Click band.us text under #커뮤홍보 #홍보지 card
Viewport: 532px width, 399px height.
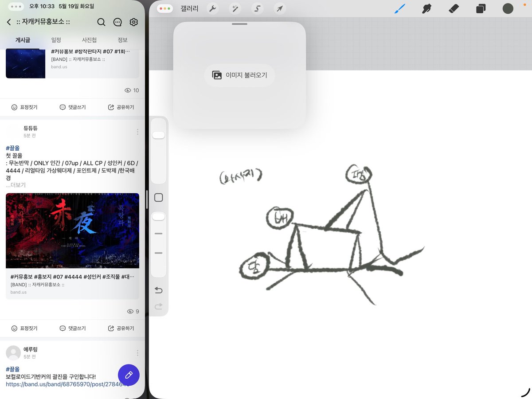(x=19, y=292)
